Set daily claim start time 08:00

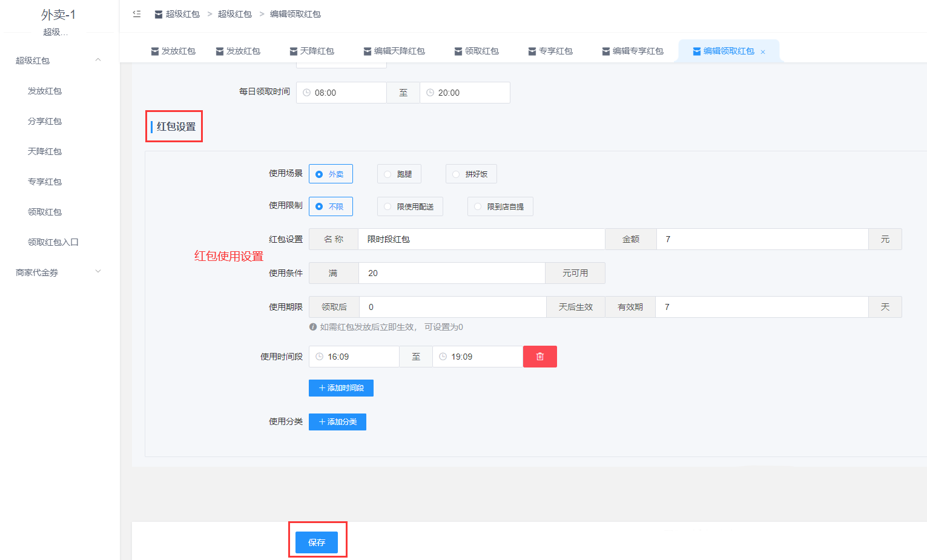341,93
